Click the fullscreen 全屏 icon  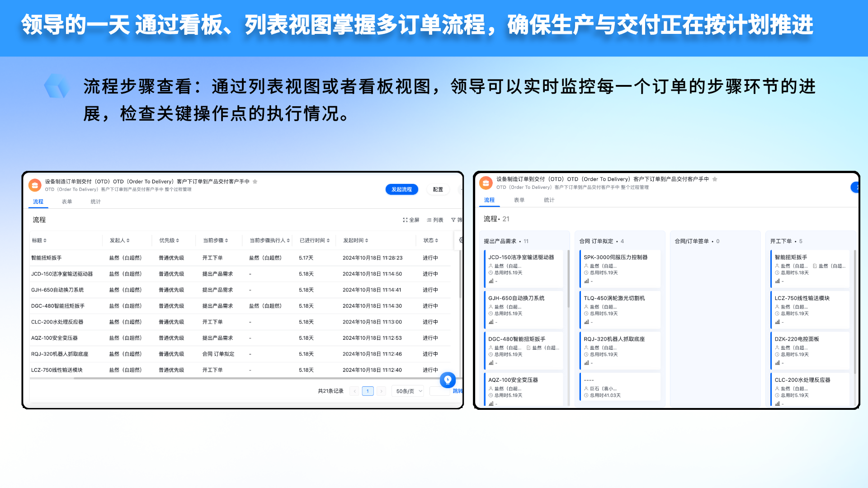pos(405,220)
